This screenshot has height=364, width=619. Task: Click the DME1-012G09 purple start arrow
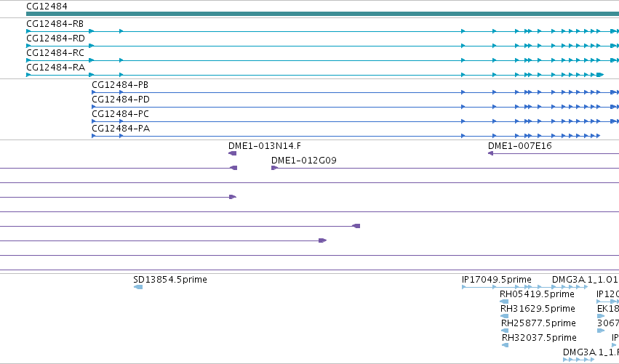click(x=274, y=168)
